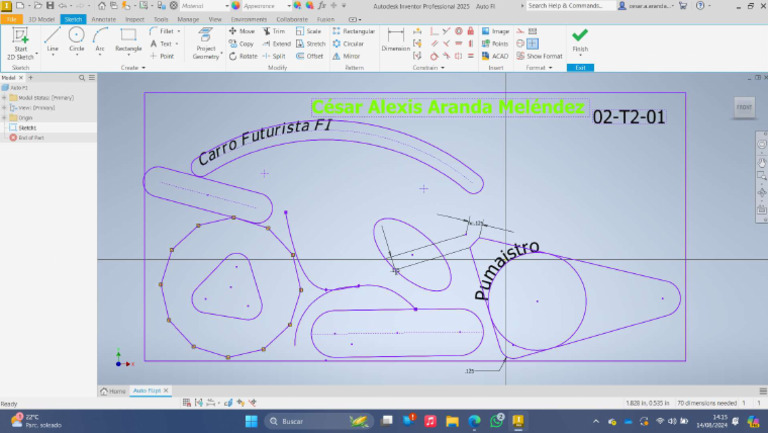Viewport: 768px width, 433px height.
Task: Click Finish to exit the sketch
Action: (580, 40)
